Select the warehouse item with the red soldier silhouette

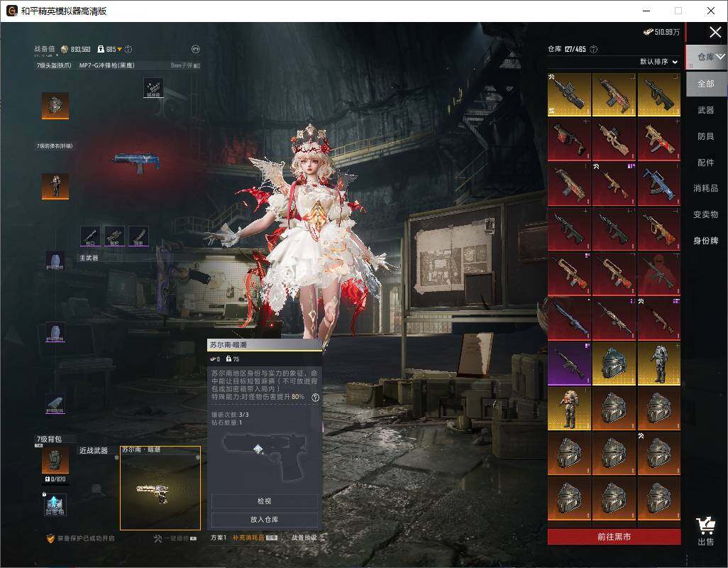tap(659, 274)
